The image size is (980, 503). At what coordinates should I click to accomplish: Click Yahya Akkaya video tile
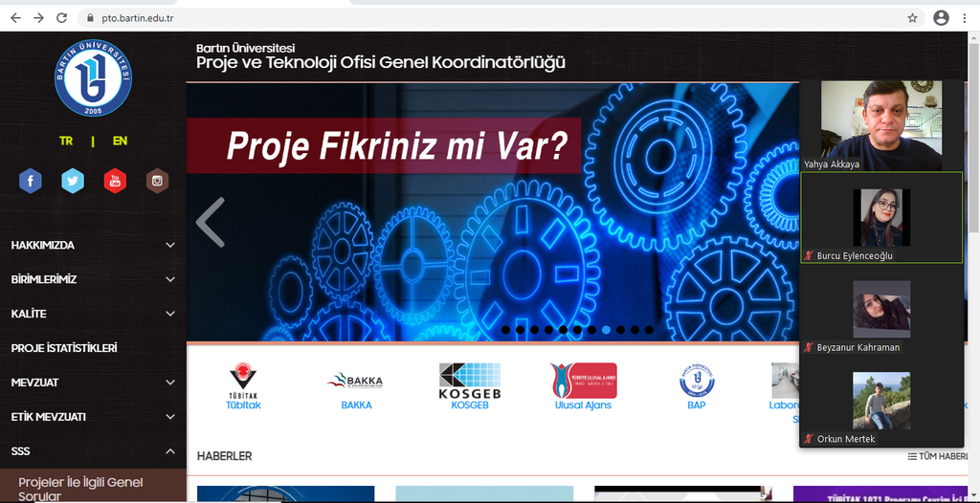[x=881, y=125]
